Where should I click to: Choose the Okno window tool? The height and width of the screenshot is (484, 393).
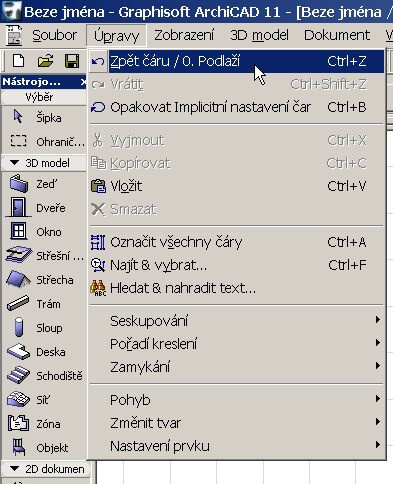[x=44, y=232]
